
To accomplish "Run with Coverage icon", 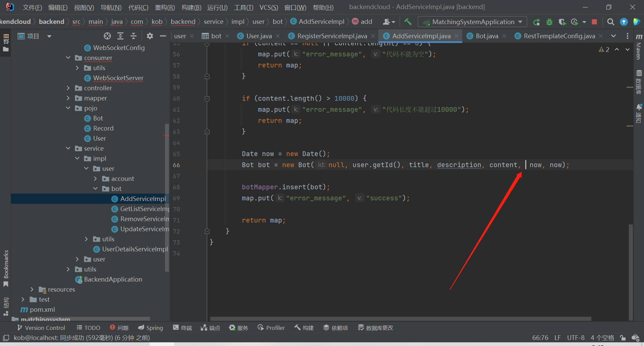I will 562,22.
